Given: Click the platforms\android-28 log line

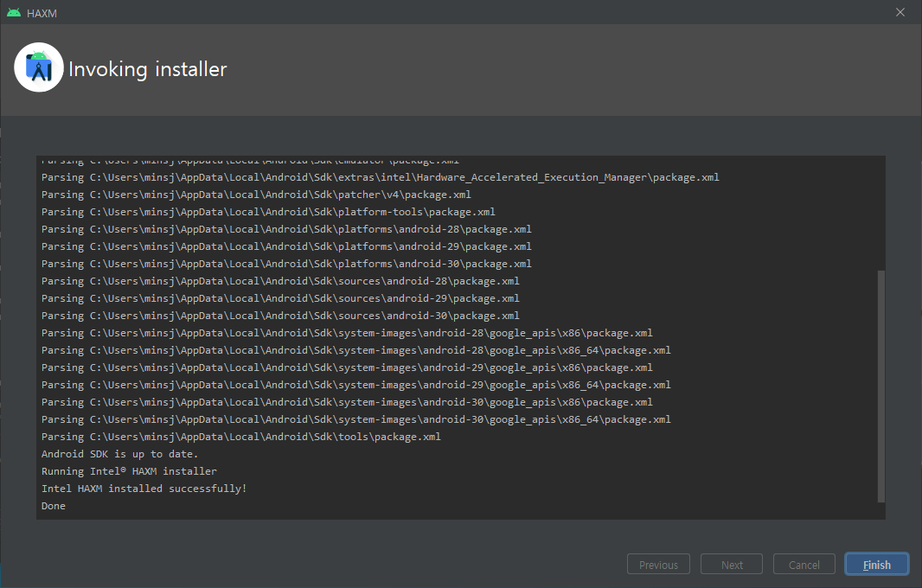Looking at the screenshot, I should (286, 229).
